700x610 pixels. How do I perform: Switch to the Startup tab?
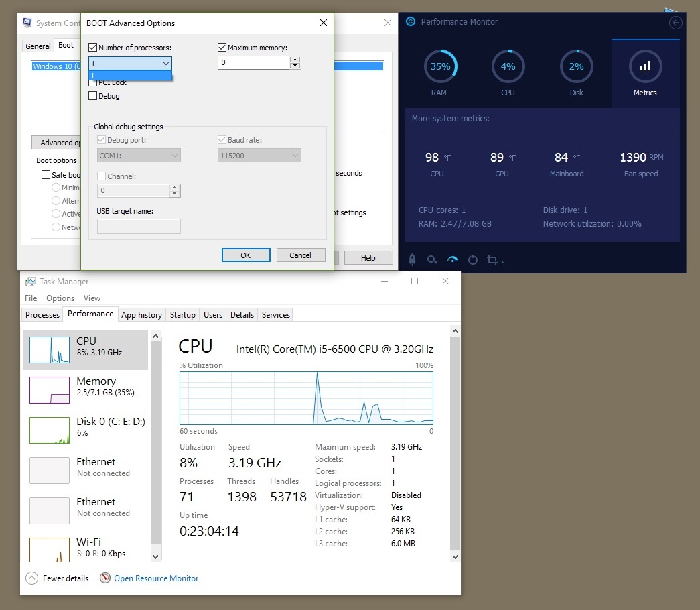183,314
